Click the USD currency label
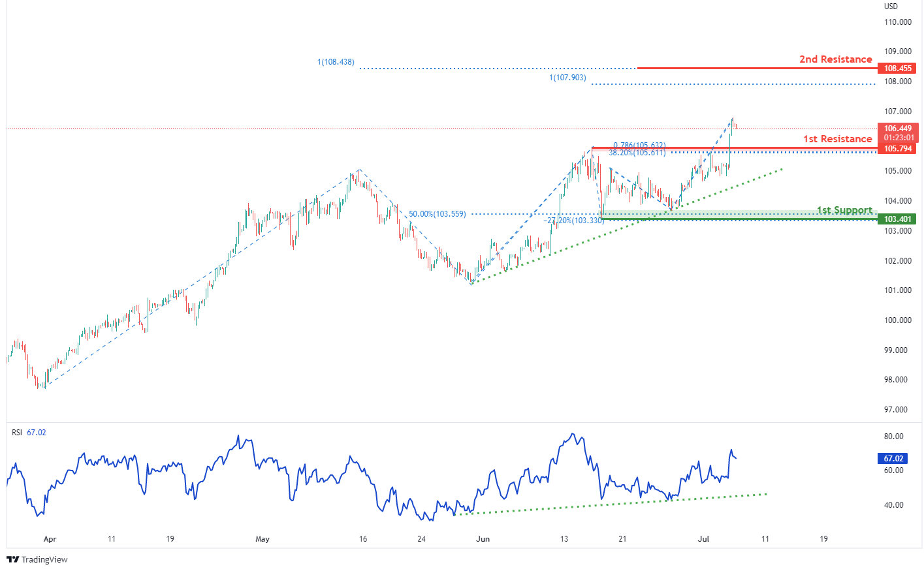This screenshot has height=571, width=924. 891,7
